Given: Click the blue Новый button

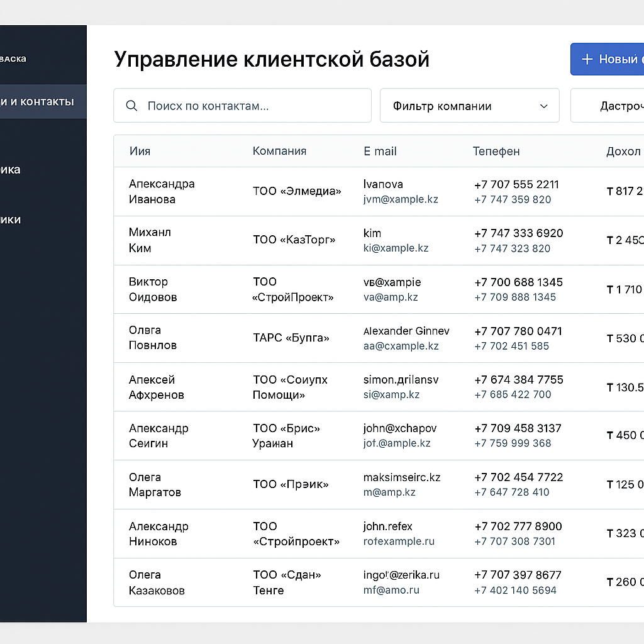Looking at the screenshot, I should 607,59.
